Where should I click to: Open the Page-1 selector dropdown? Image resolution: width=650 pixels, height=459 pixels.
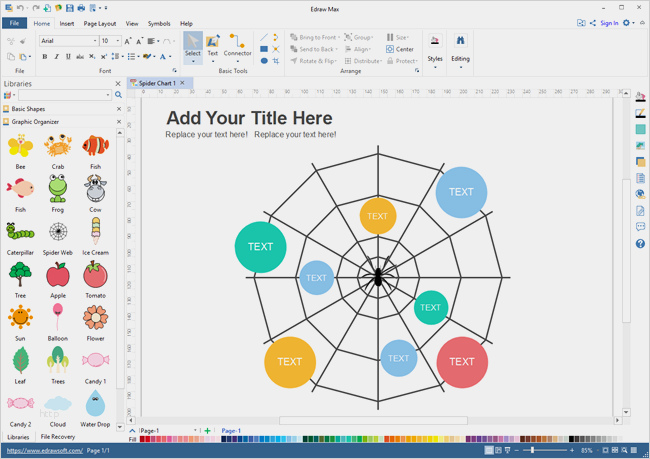pyautogui.click(x=195, y=430)
